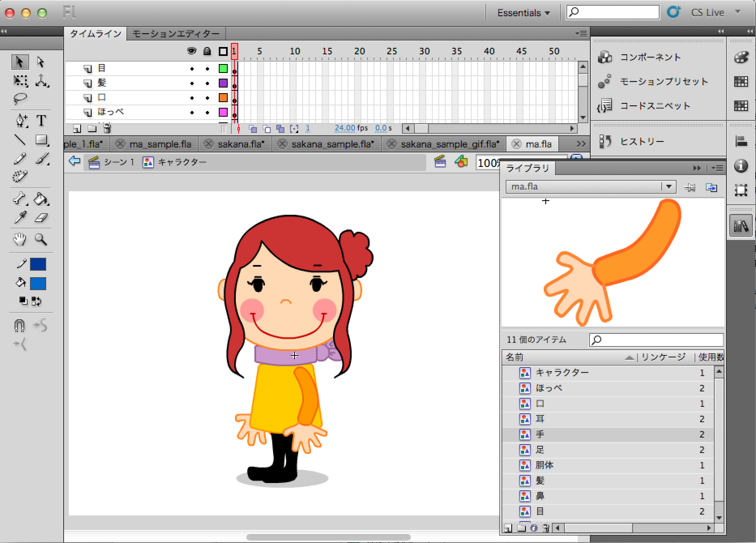Select the Lasso tool
Screen dimensions: 756x543
pos(20,98)
